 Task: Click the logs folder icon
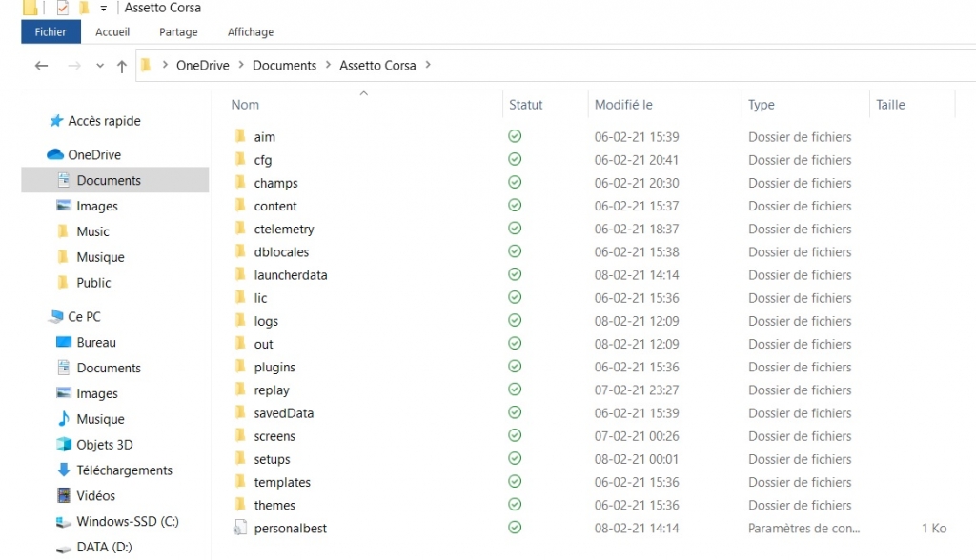tap(240, 320)
